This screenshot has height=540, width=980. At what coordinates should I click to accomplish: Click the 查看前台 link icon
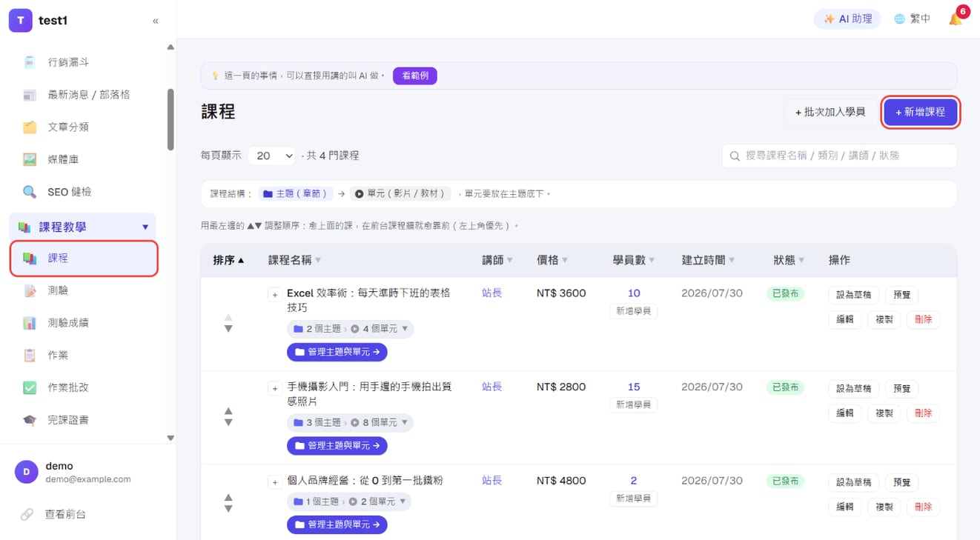27,514
